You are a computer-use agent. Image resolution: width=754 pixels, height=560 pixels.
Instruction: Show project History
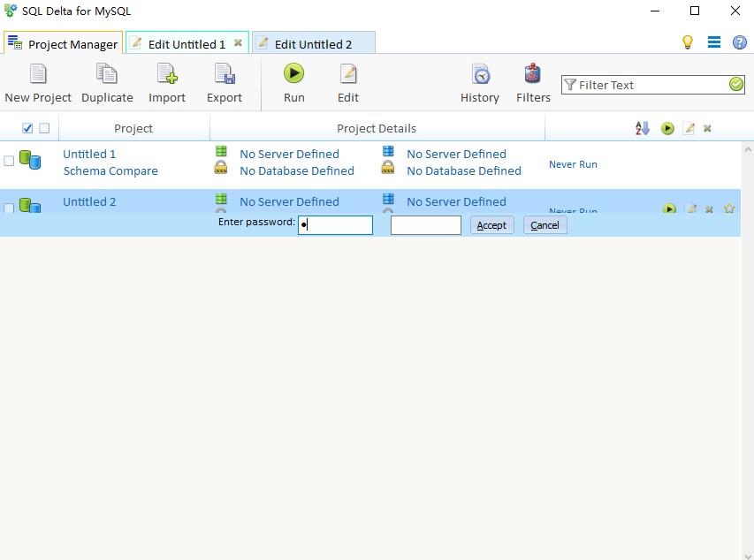(x=480, y=84)
